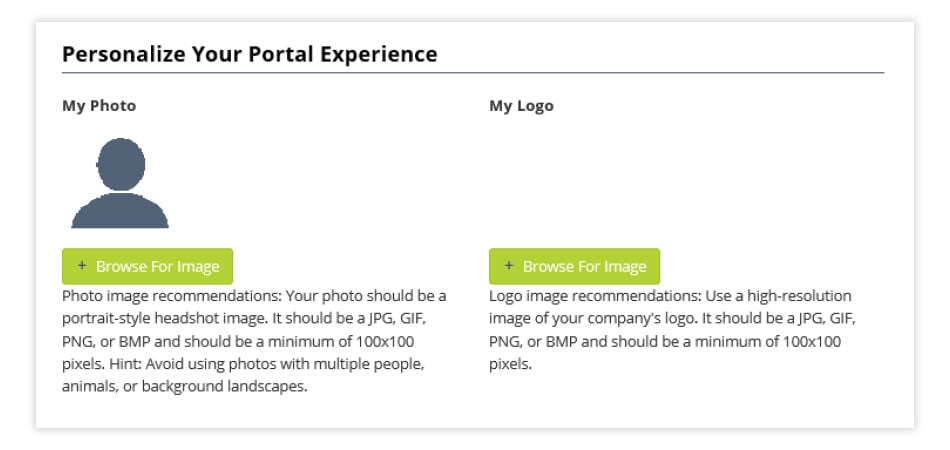Click the 'animals, or background landscapes' line
Screen dimensions: 950x450
pos(184,387)
